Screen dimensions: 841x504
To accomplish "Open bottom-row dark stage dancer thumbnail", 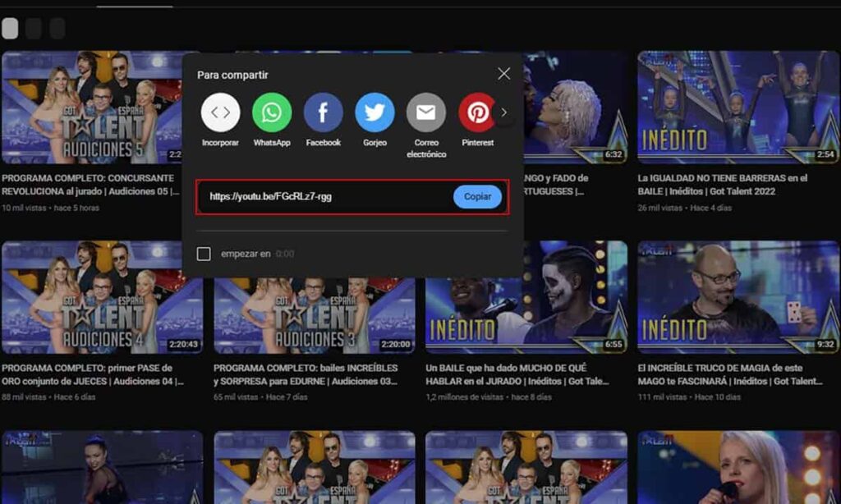I will point(102,467).
